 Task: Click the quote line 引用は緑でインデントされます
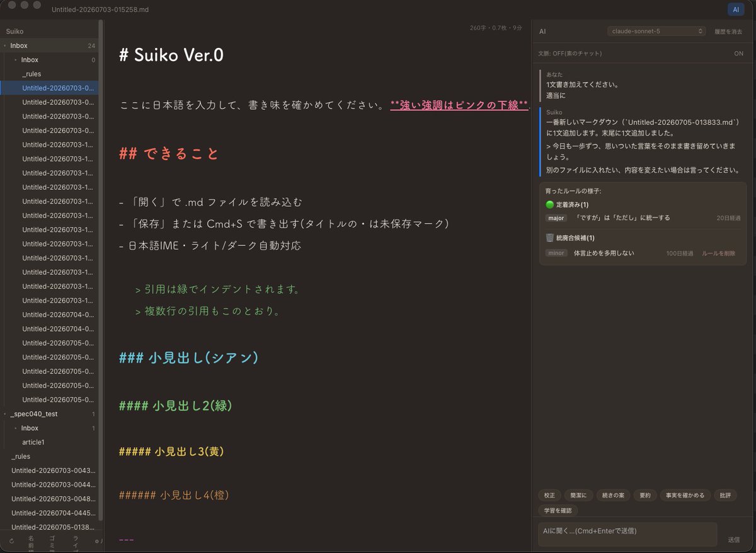pos(217,289)
